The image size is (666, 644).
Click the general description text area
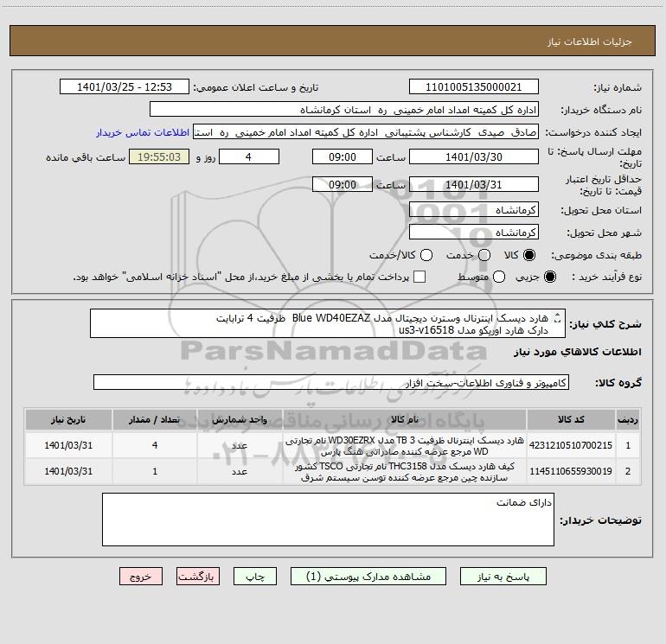(x=328, y=323)
